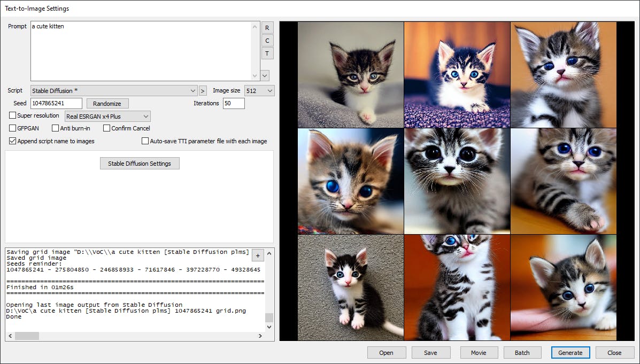Open the Image size dropdown set to 512
The width and height of the screenshot is (640, 364).
point(259,90)
